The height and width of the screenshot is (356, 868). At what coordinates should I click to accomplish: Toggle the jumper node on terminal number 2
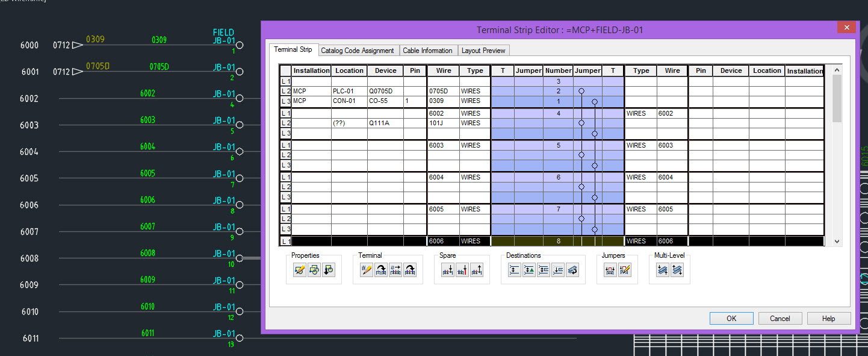click(x=581, y=91)
